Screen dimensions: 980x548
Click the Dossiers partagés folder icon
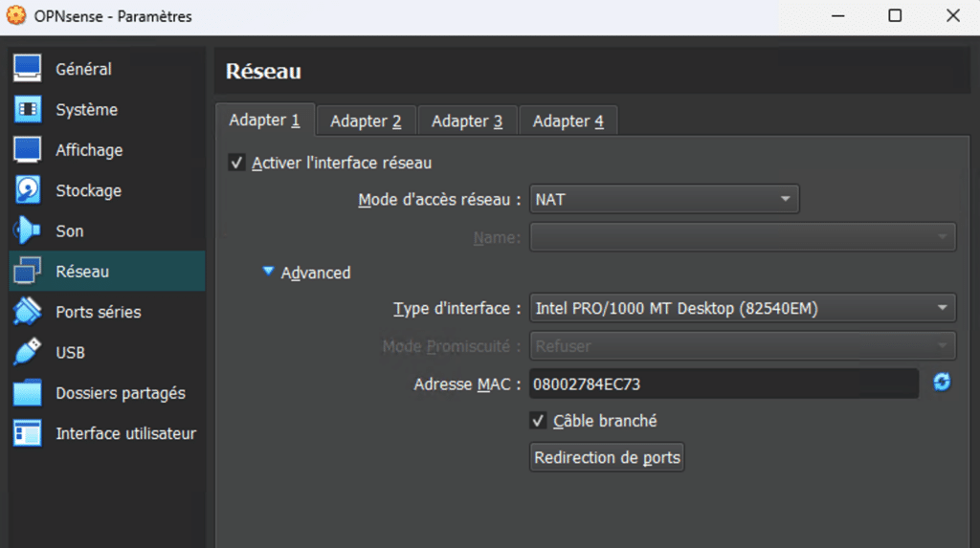tap(28, 392)
